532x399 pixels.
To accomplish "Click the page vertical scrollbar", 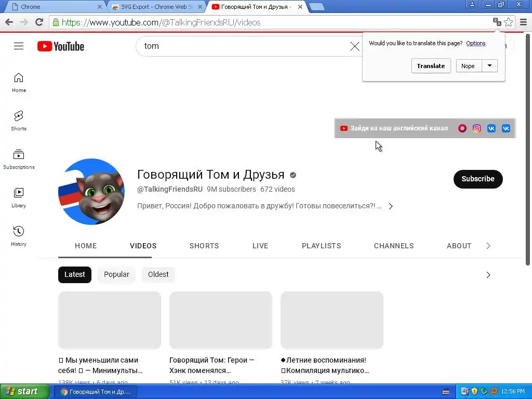I will 528,149.
